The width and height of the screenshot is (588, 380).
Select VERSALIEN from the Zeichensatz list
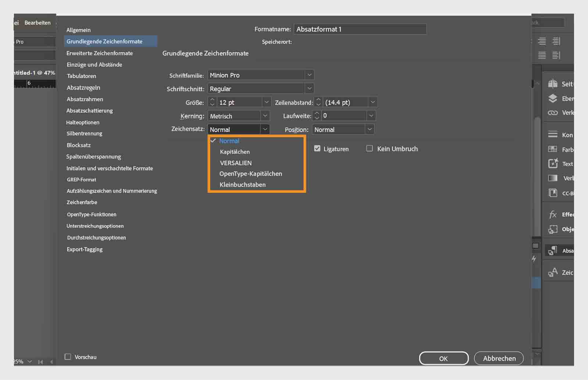click(x=236, y=163)
